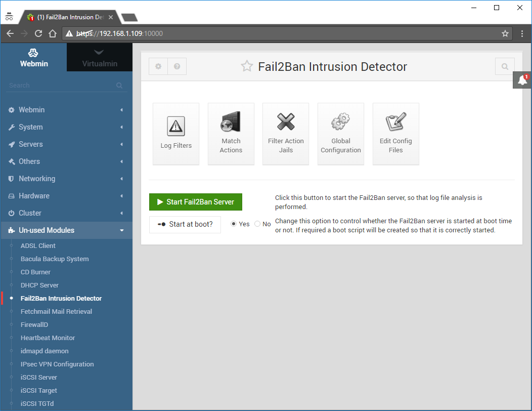Open the Edit Config Files icon

(x=395, y=134)
